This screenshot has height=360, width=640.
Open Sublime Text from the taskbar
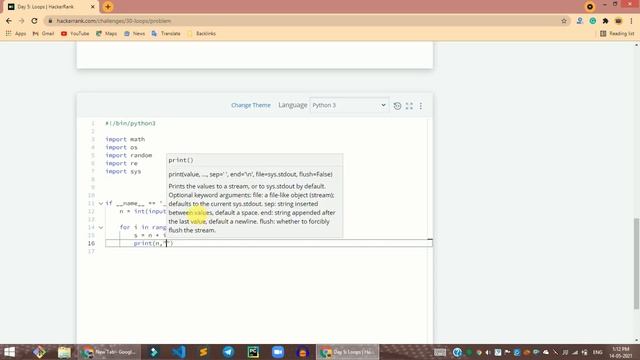(203, 352)
